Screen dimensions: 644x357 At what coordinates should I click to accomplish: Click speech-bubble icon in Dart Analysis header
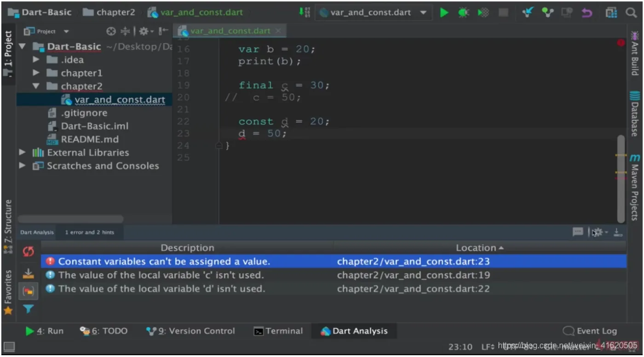click(578, 232)
